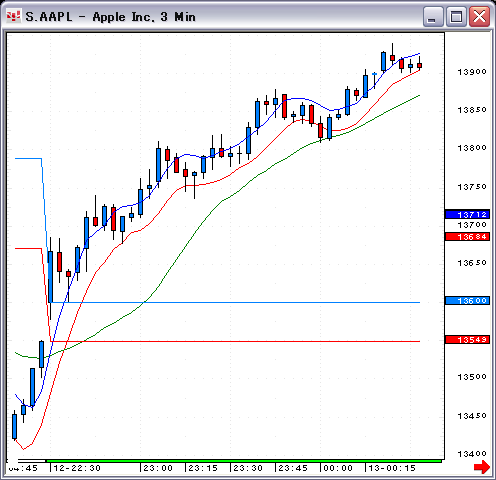Click the red 135.49 level price tag

pos(467,340)
